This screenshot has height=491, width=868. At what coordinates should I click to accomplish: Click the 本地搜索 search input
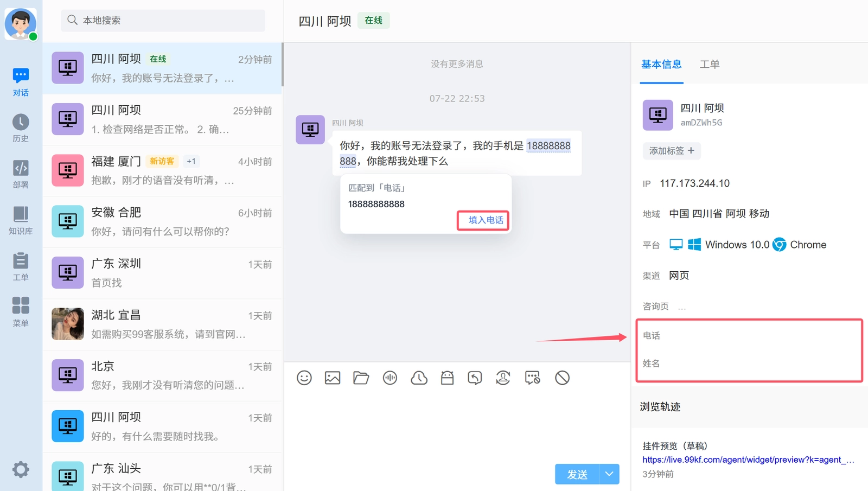[x=163, y=20]
